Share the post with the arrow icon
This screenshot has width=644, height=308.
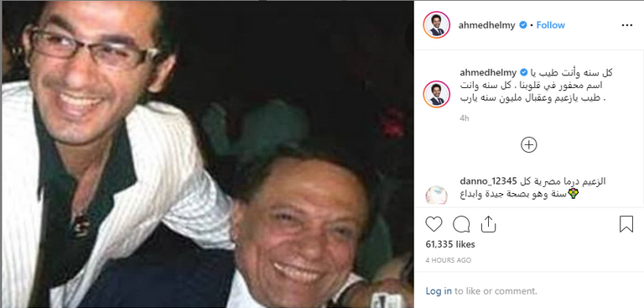(488, 225)
